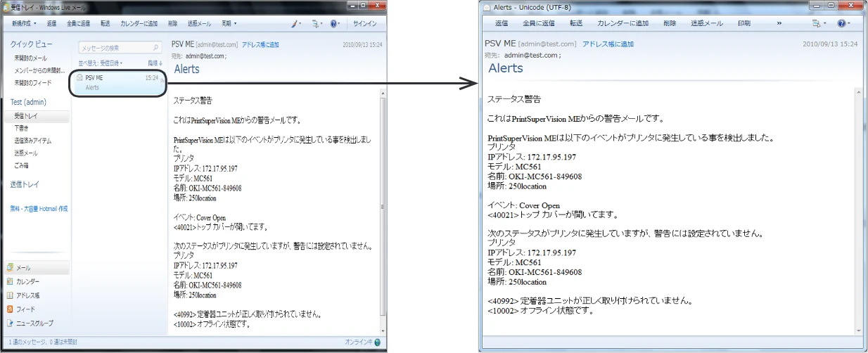Switch to メール view via its icon

point(10,268)
